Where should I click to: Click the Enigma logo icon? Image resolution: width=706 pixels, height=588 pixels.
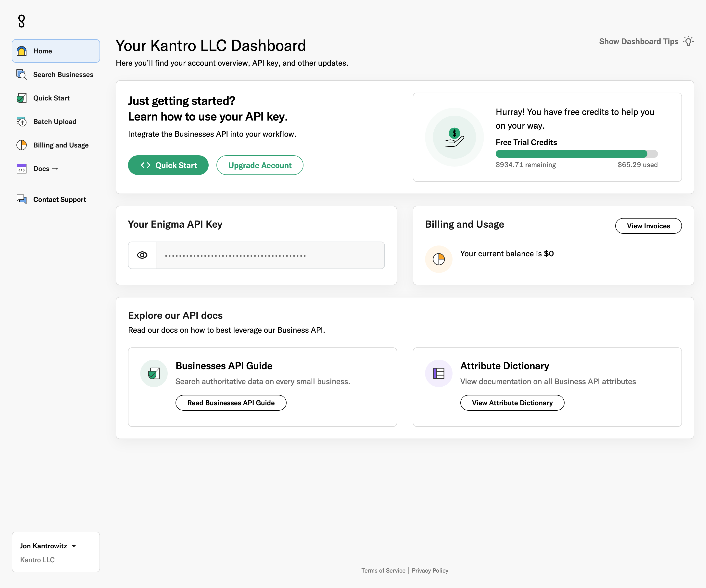[x=22, y=21]
